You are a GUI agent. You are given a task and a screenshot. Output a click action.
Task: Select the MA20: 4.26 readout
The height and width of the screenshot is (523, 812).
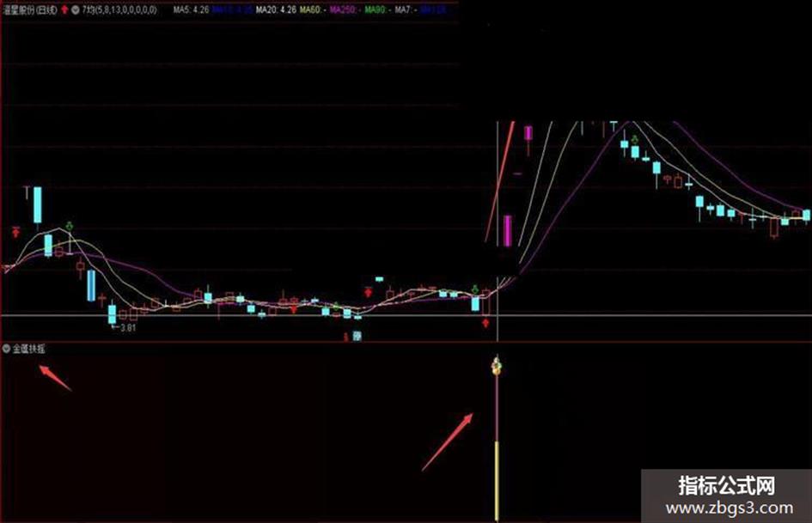(276, 9)
